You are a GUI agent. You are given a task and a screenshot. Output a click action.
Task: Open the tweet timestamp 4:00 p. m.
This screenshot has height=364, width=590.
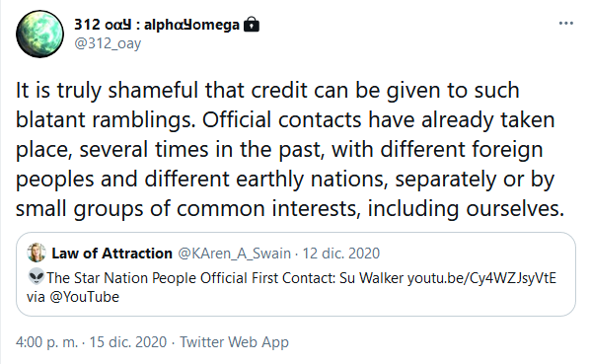point(46,342)
